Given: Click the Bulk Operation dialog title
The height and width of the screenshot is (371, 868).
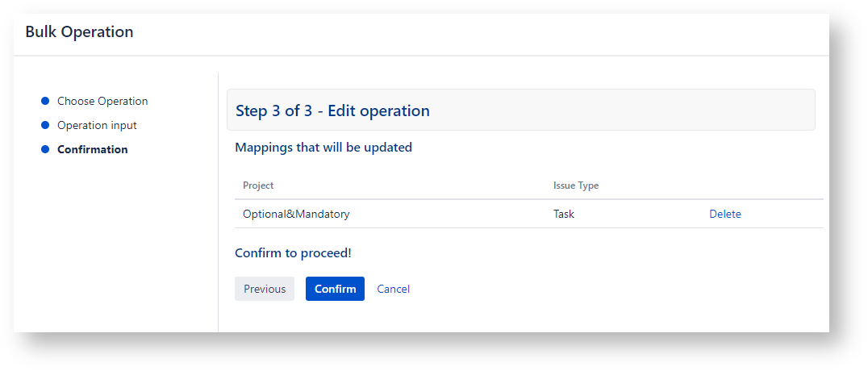Looking at the screenshot, I should click(x=79, y=32).
